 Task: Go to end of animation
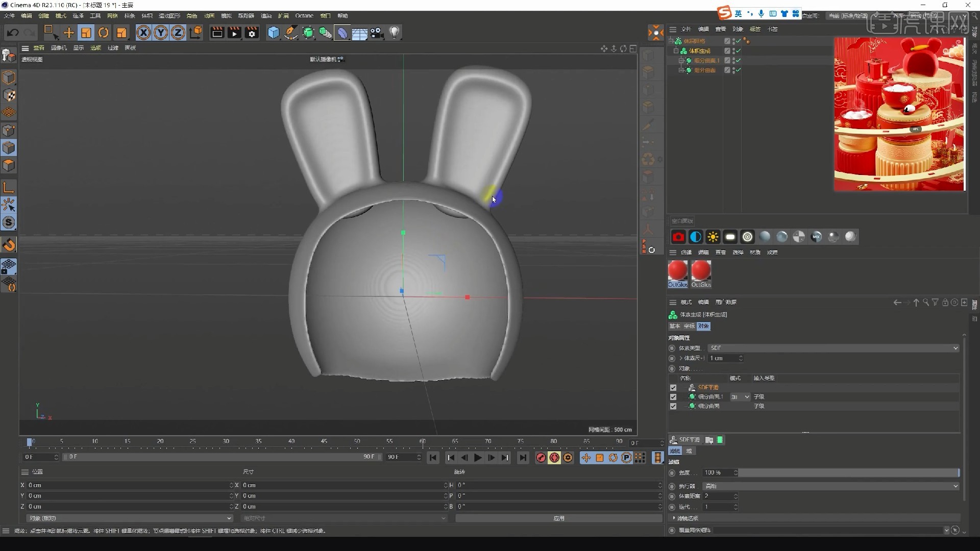pyautogui.click(x=523, y=458)
